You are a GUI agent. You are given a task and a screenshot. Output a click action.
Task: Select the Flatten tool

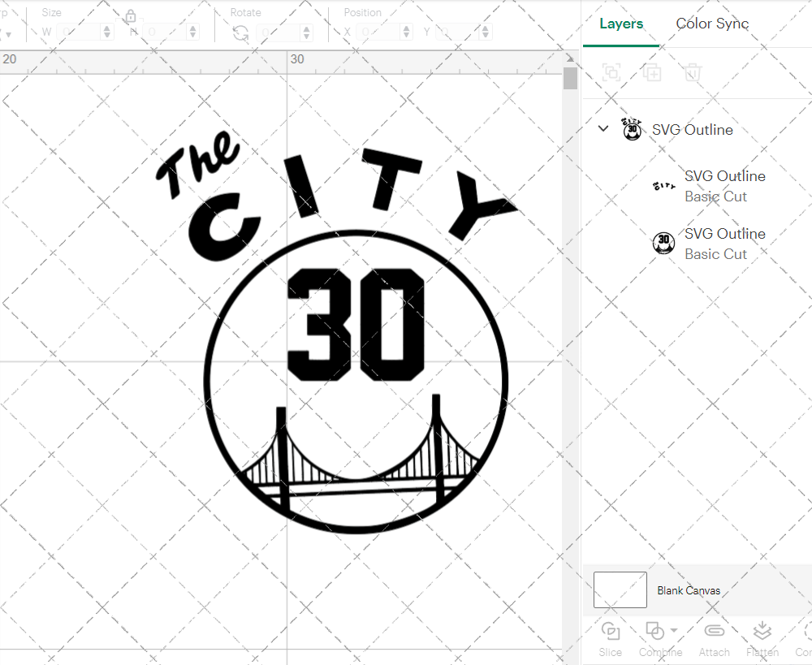(x=762, y=638)
